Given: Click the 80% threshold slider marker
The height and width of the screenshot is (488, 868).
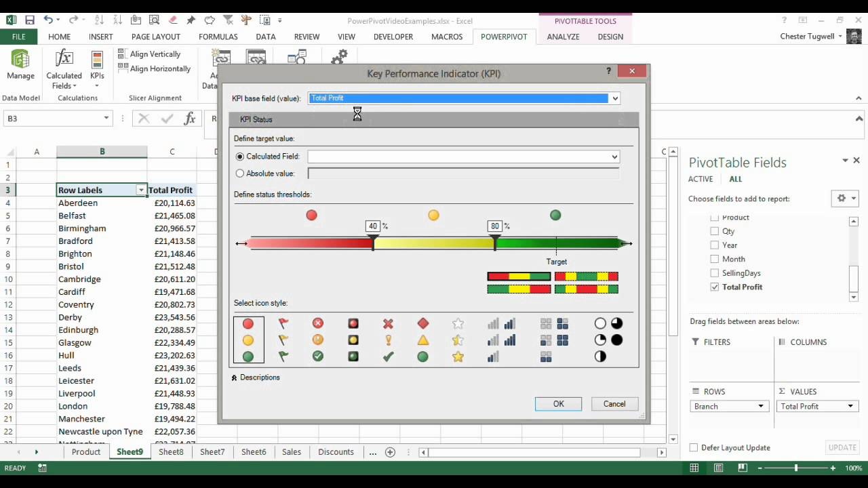Looking at the screenshot, I should (x=495, y=243).
